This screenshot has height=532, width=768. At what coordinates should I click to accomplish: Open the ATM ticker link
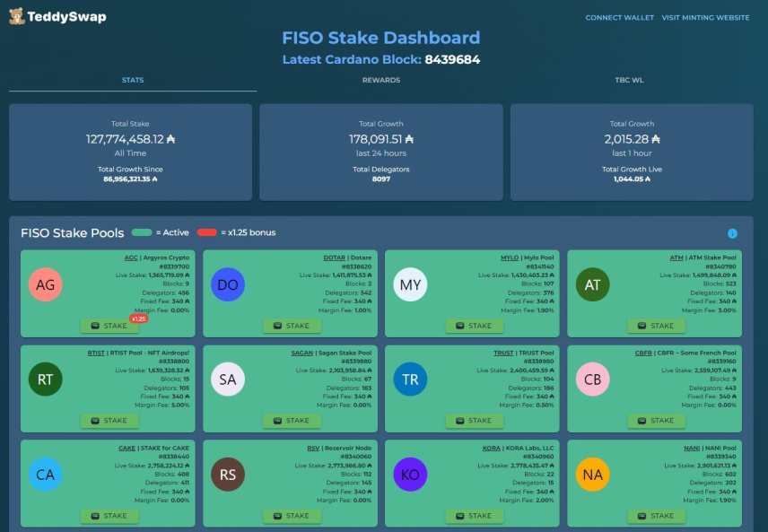click(x=676, y=257)
